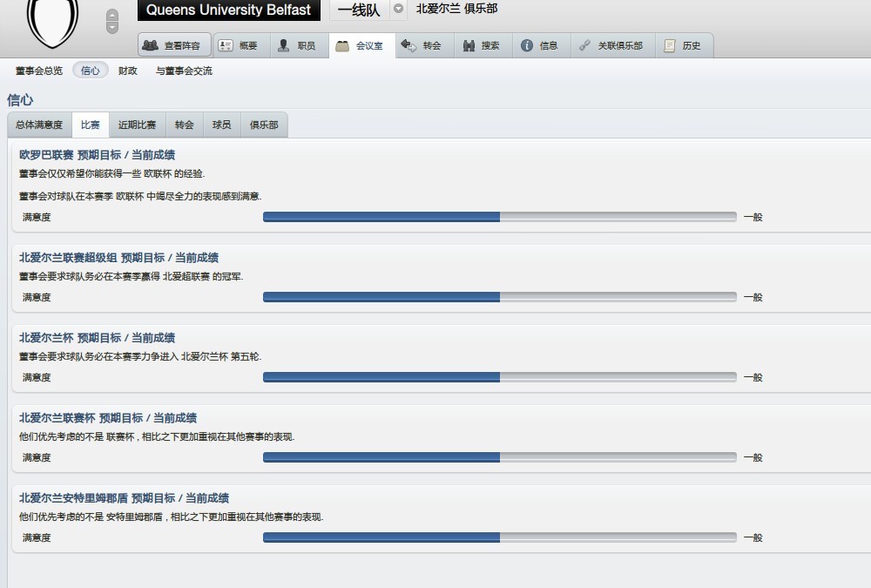Click the 一线队 team selector label
Image resolution: width=871 pixels, height=588 pixels.
(x=359, y=10)
